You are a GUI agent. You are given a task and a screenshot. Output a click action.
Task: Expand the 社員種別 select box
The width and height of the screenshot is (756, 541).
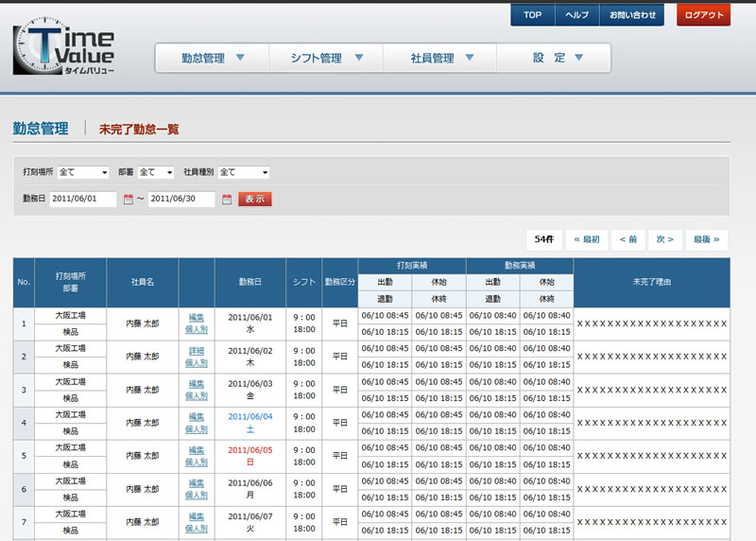[x=244, y=172]
